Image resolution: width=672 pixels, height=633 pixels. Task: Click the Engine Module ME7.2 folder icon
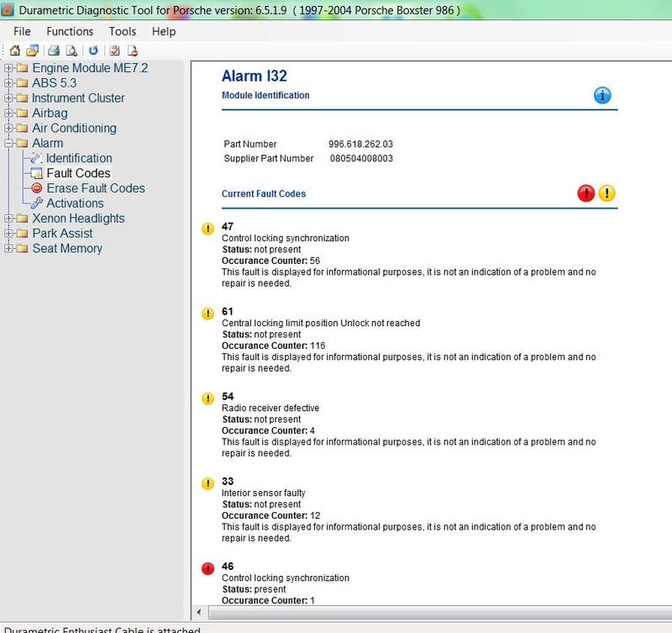[22, 68]
